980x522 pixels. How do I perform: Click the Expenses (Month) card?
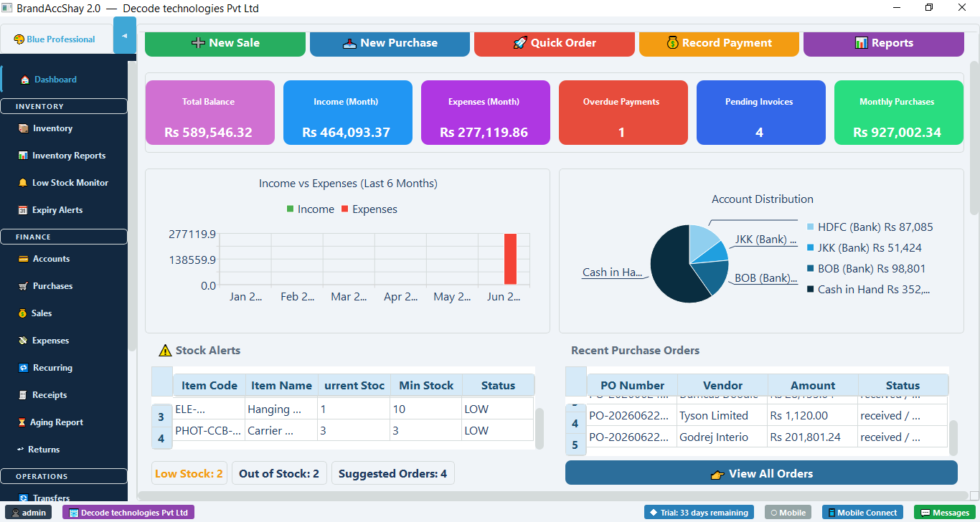[x=486, y=113]
